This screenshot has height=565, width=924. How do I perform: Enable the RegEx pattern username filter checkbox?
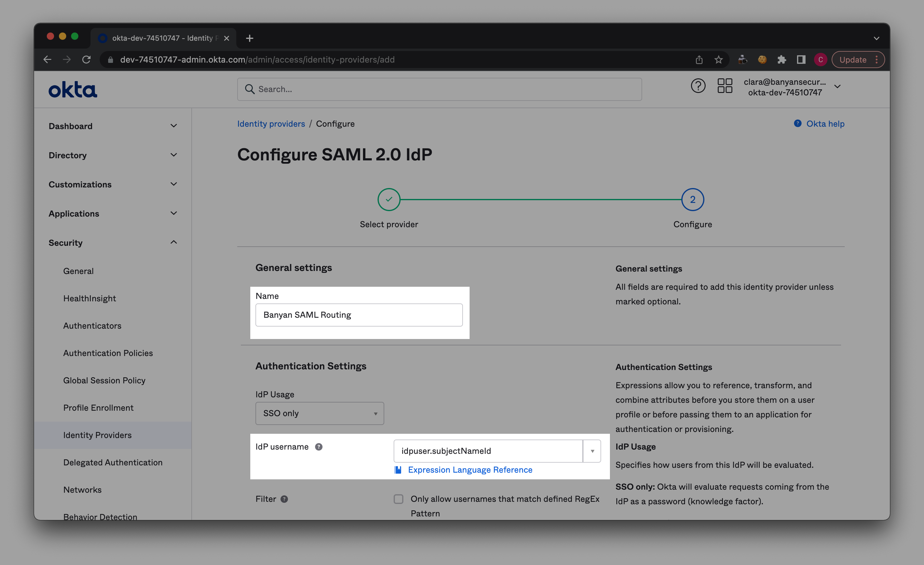pyautogui.click(x=398, y=499)
